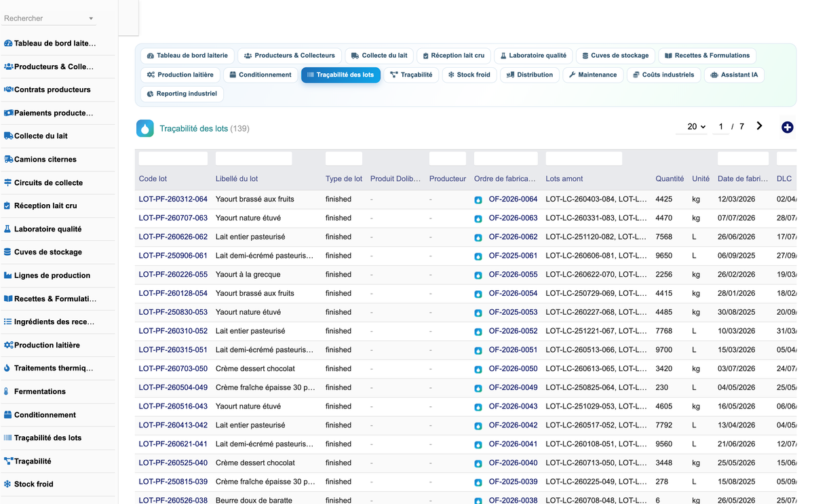This screenshot has height=504, width=814.
Task: Click the Lots amont filter field
Action: pos(584,159)
